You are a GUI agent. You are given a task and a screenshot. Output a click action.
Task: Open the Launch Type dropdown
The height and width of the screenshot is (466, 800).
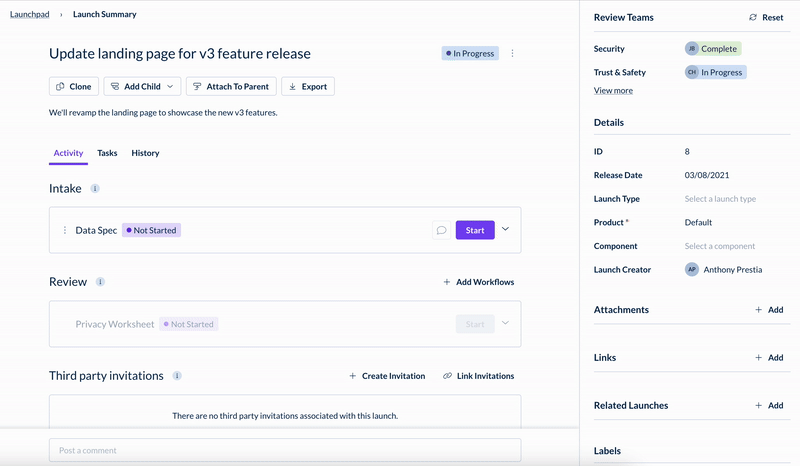(x=720, y=199)
